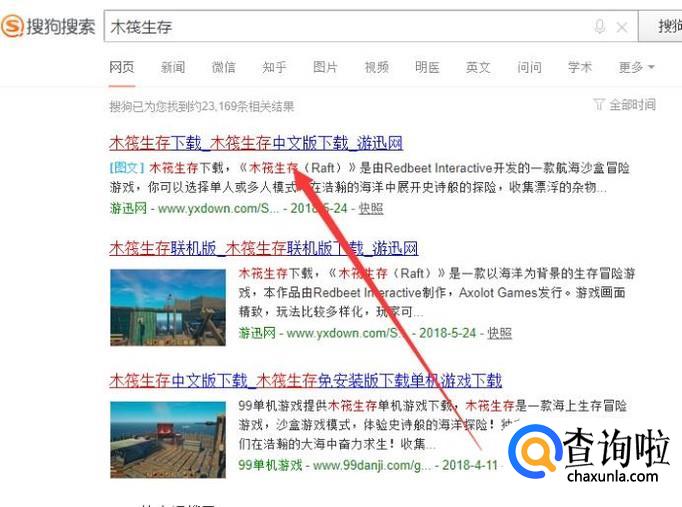This screenshot has width=682, height=507.
Task: Activate the microphone voice search icon
Action: pyautogui.click(x=599, y=27)
